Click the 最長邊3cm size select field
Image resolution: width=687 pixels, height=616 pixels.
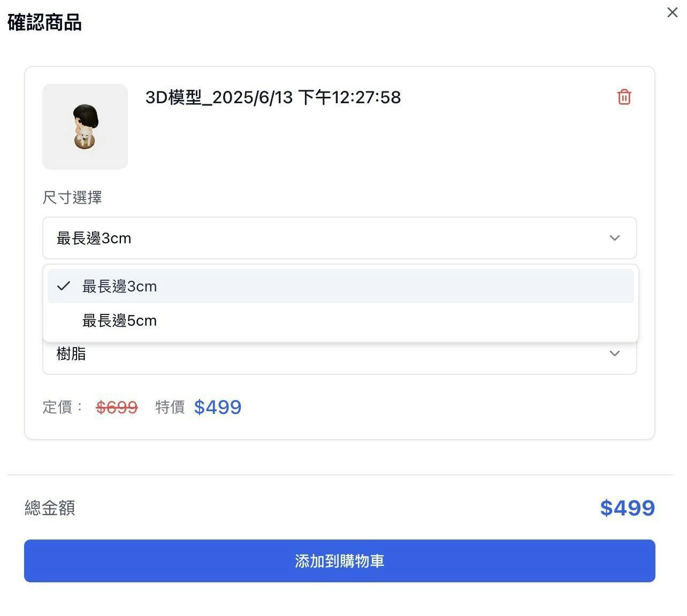point(340,238)
